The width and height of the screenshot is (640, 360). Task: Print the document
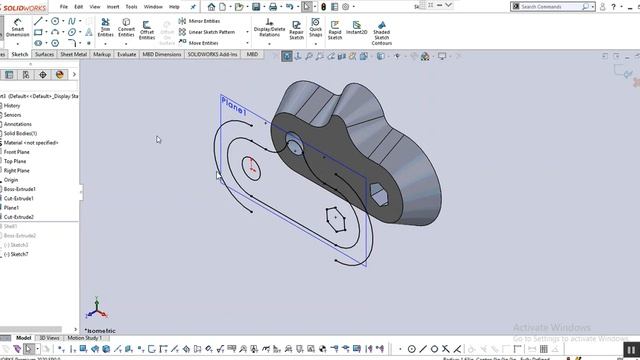273,7
